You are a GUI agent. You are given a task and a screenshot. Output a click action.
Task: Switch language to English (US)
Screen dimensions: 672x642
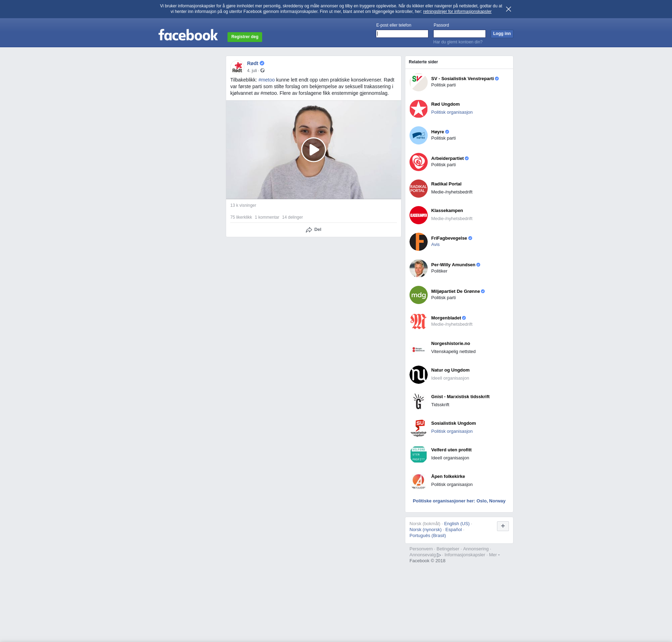(x=457, y=524)
